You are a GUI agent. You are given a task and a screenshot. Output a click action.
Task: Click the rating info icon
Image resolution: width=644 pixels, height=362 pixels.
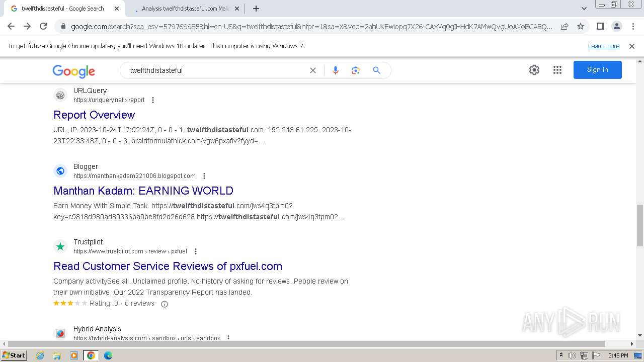(x=164, y=304)
